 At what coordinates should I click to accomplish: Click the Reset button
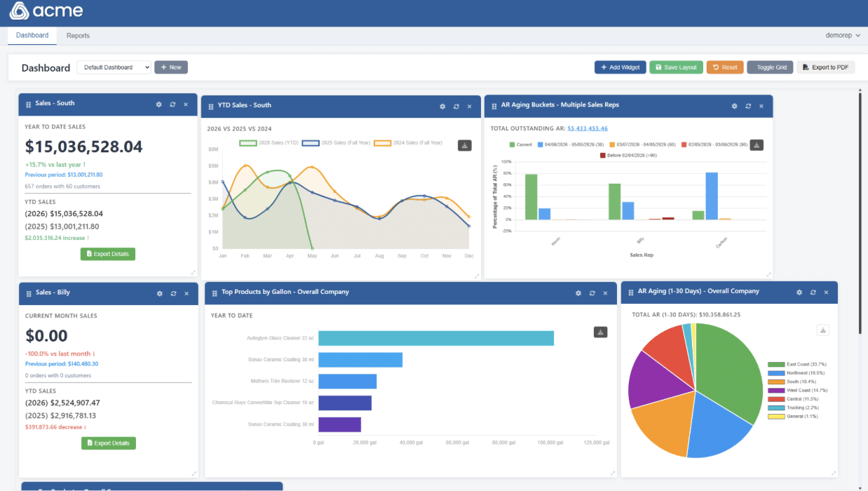725,67
